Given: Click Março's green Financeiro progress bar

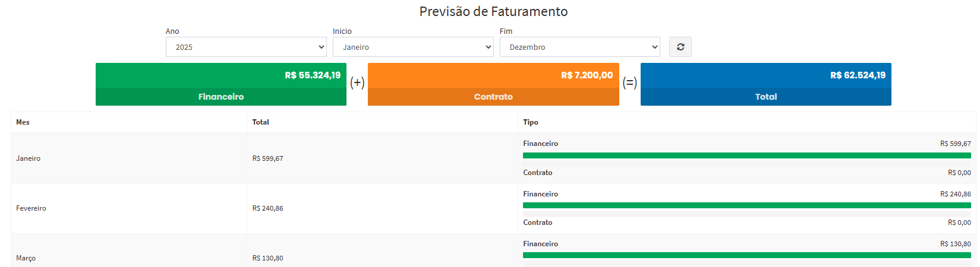Looking at the screenshot, I should point(746,255).
